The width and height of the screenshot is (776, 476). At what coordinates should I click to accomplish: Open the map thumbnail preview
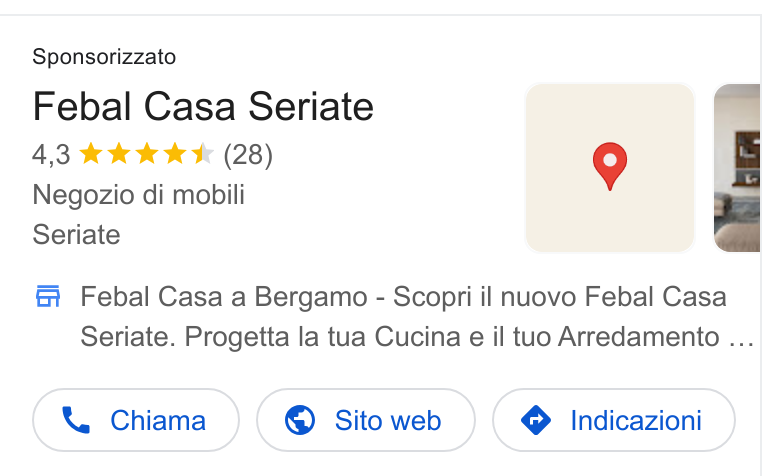[610, 168]
